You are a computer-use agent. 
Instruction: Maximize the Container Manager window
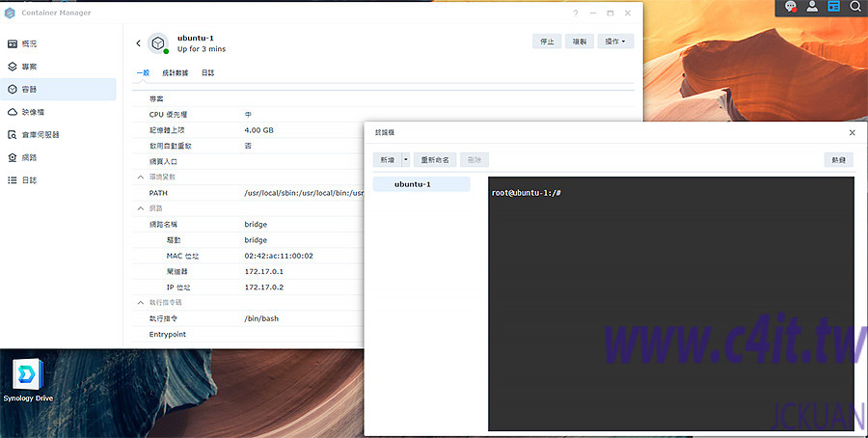pyautogui.click(x=610, y=13)
